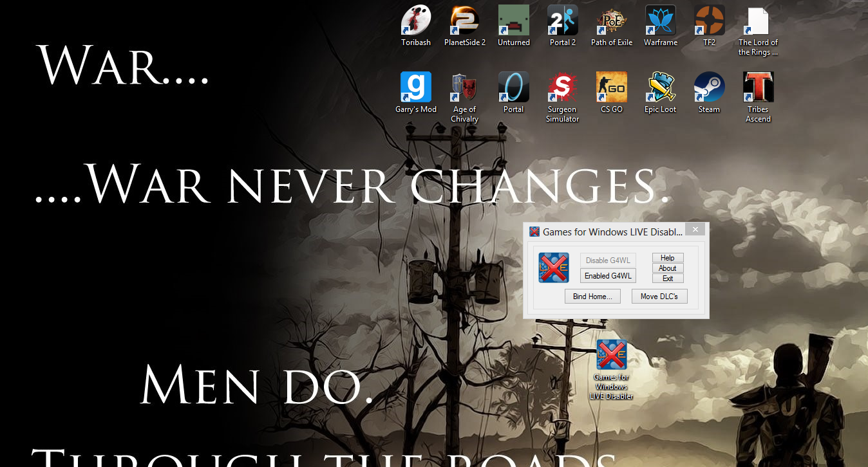This screenshot has width=868, height=467.
Task: Click the About button
Action: point(668,268)
